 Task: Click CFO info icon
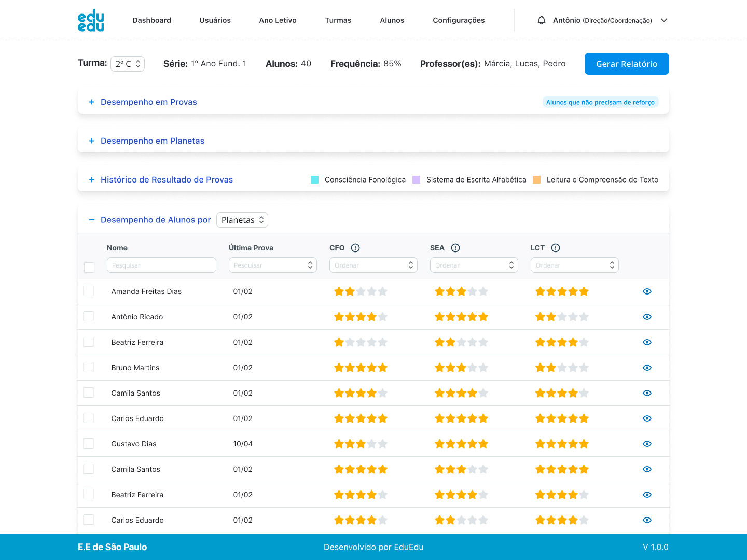point(355,248)
